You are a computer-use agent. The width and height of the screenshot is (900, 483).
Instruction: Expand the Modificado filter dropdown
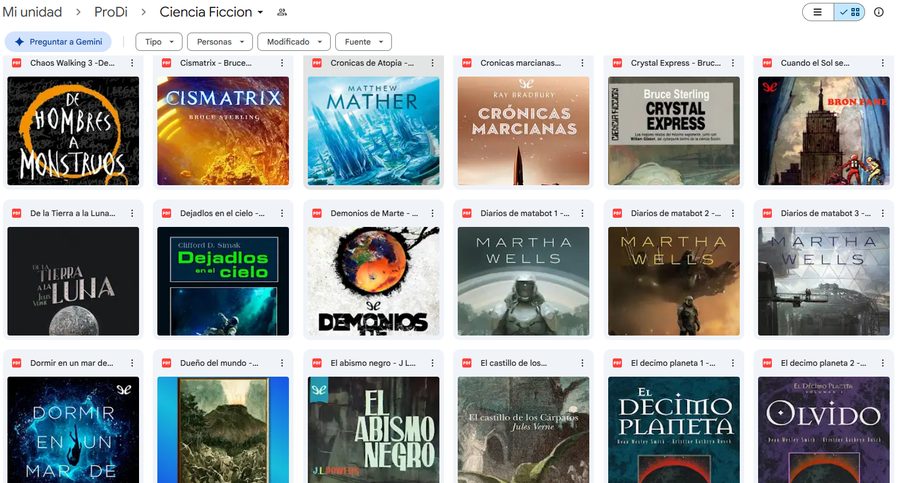pyautogui.click(x=294, y=42)
